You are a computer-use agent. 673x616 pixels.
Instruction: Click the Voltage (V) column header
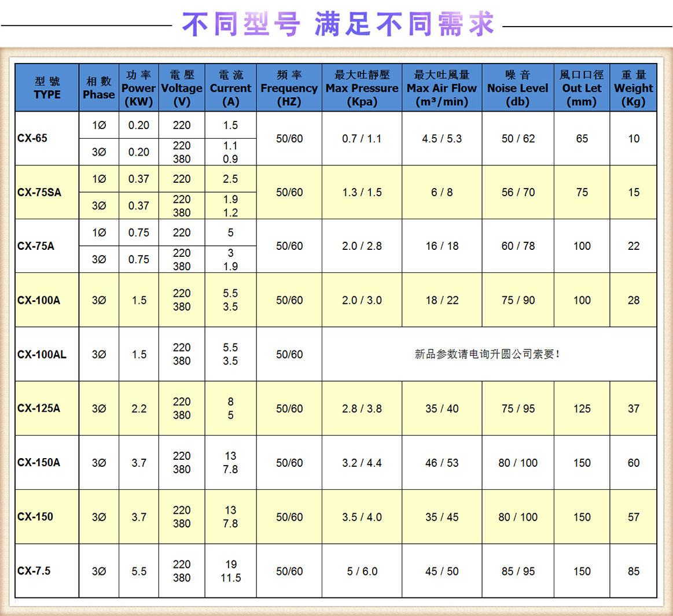pos(181,87)
